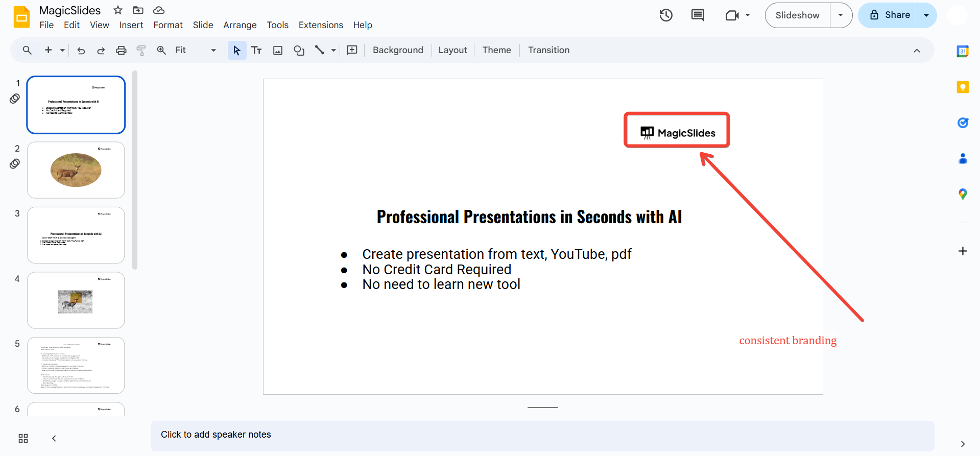Insert an image from toolbar
The height and width of the screenshot is (456, 980).
click(278, 50)
